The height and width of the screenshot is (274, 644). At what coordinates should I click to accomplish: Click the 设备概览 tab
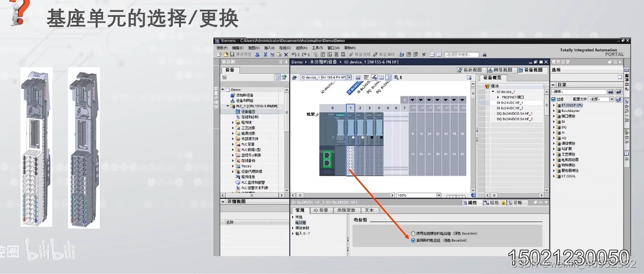[x=492, y=78]
